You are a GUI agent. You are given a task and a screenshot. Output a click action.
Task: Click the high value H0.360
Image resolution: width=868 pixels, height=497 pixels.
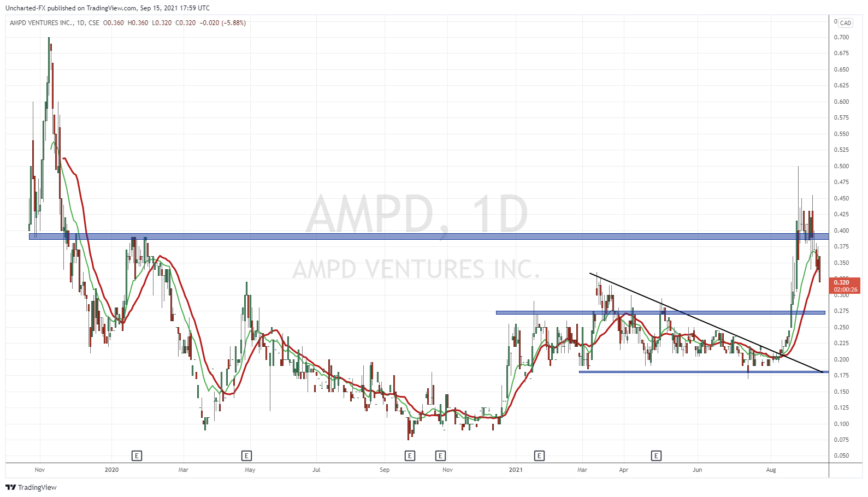(138, 23)
